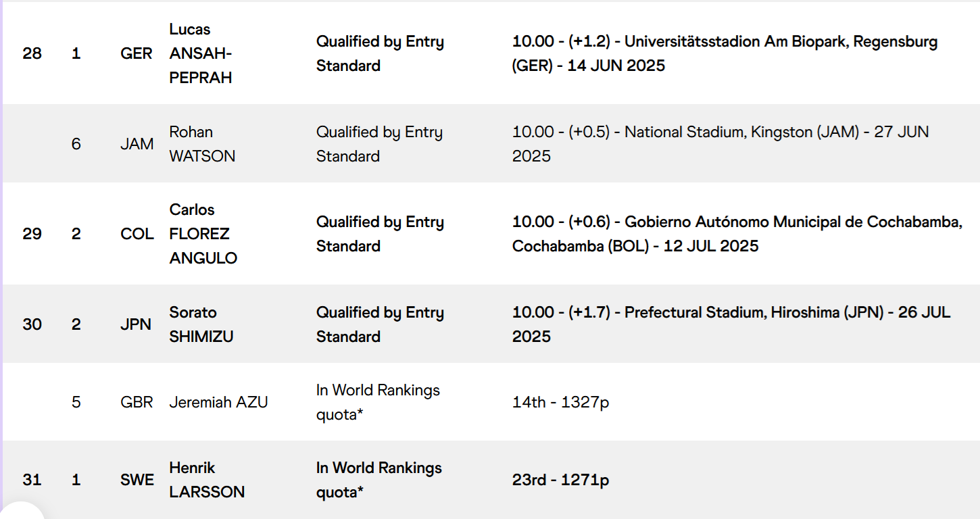Screen dimensions: 980x519
Task: Click the Cochabamba 12 JUL 2025 result
Action: tap(737, 234)
